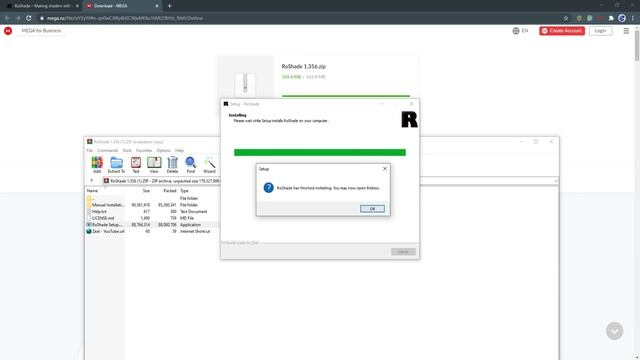Click the Login button on MEGA

click(x=600, y=31)
